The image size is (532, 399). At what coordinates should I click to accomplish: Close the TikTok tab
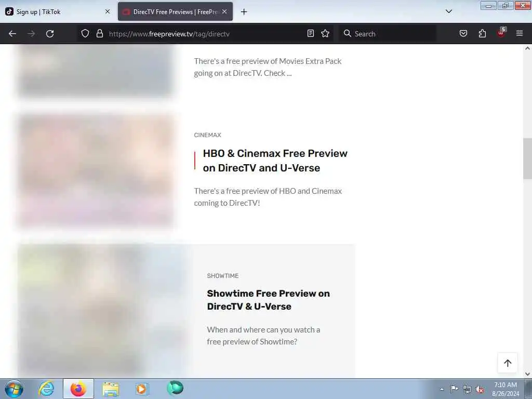coord(108,11)
